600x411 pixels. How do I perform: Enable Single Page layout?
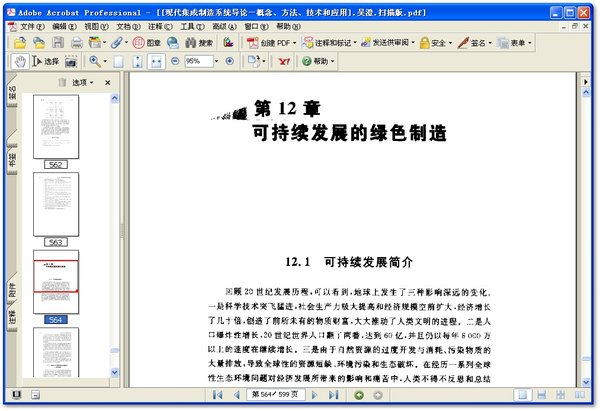tap(522, 395)
